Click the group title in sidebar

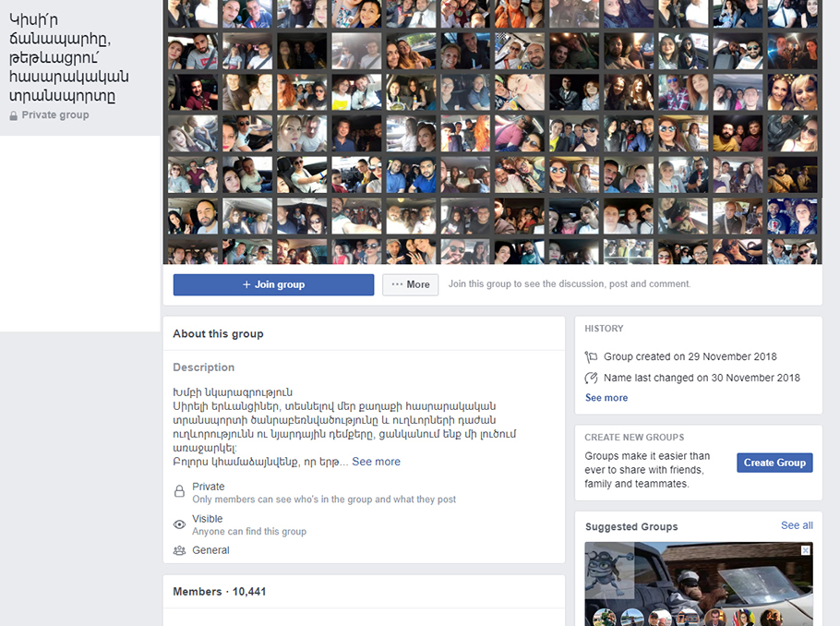68,58
